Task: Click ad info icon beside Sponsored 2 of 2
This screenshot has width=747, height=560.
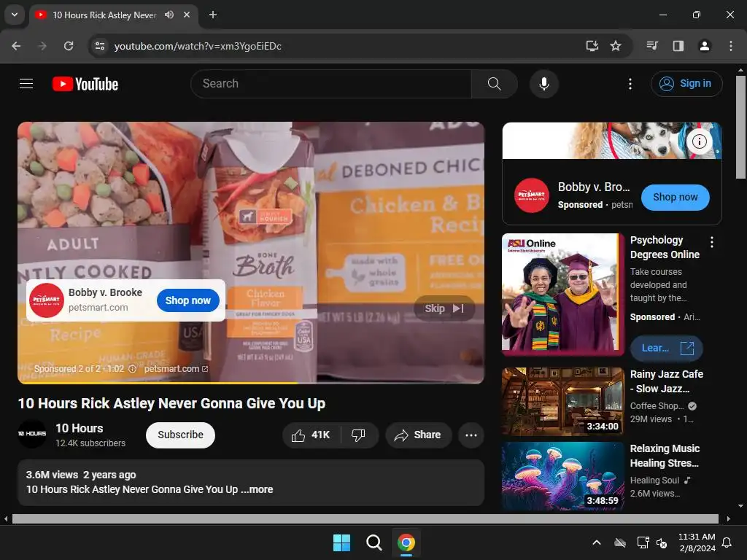Action: click(133, 369)
